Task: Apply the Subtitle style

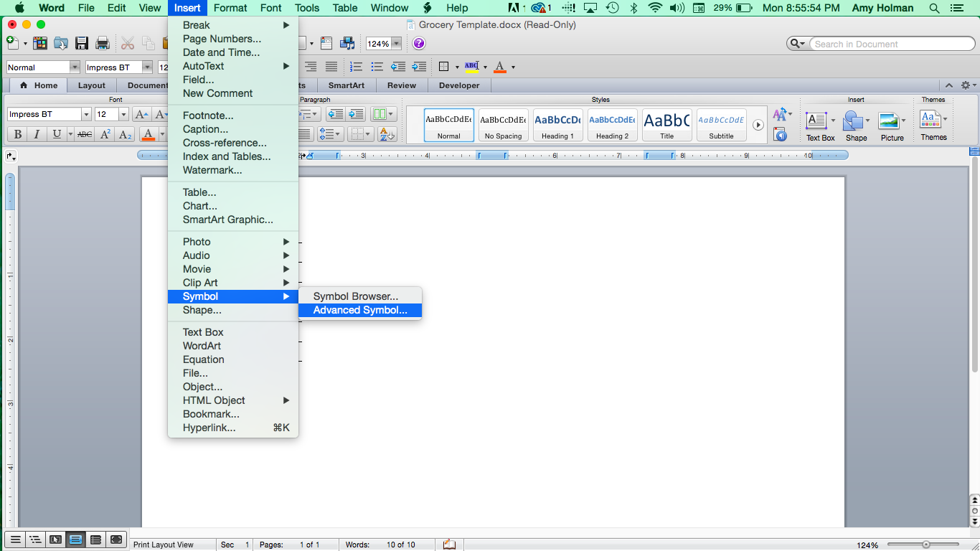Action: click(721, 125)
